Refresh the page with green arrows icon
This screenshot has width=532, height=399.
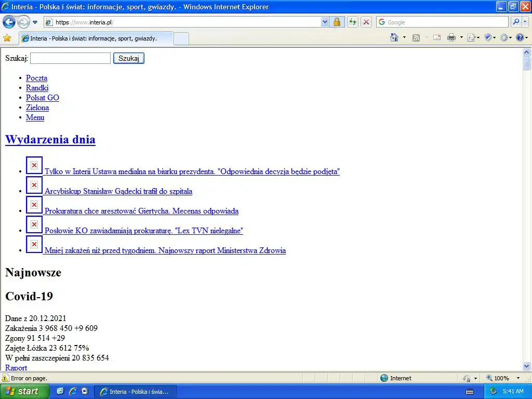[353, 22]
